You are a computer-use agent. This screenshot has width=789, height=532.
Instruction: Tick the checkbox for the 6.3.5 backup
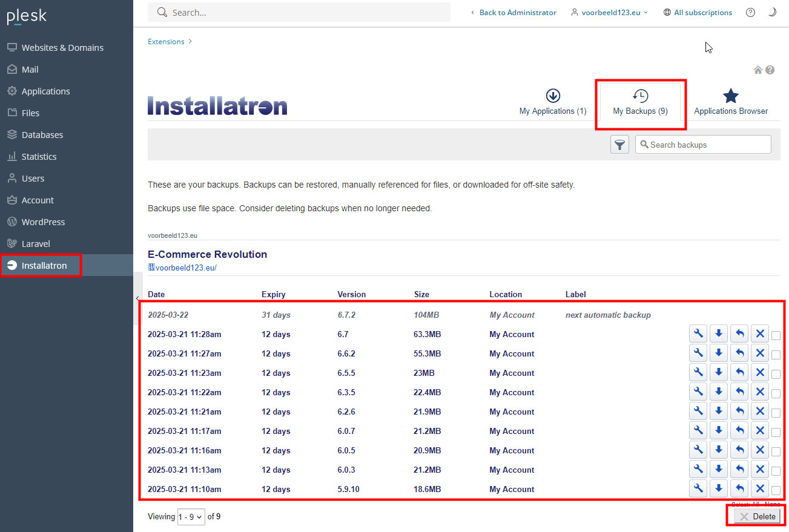(776, 394)
